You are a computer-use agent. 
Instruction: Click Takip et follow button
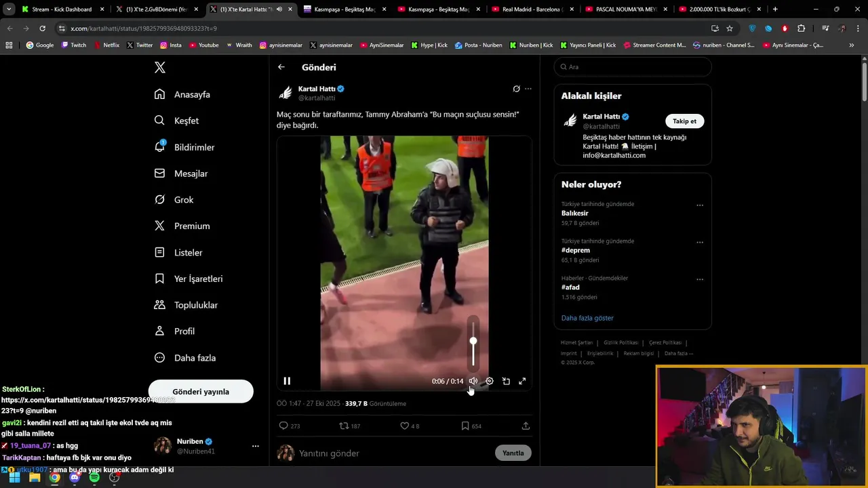click(x=684, y=121)
